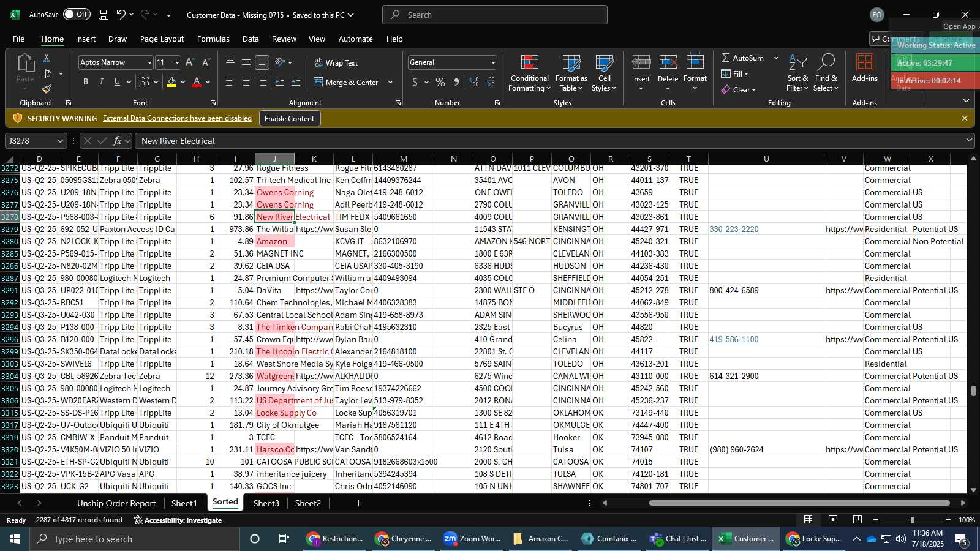Collapse the ribbon with the chevron
Image resolution: width=980 pixels, height=551 pixels.
966,100
